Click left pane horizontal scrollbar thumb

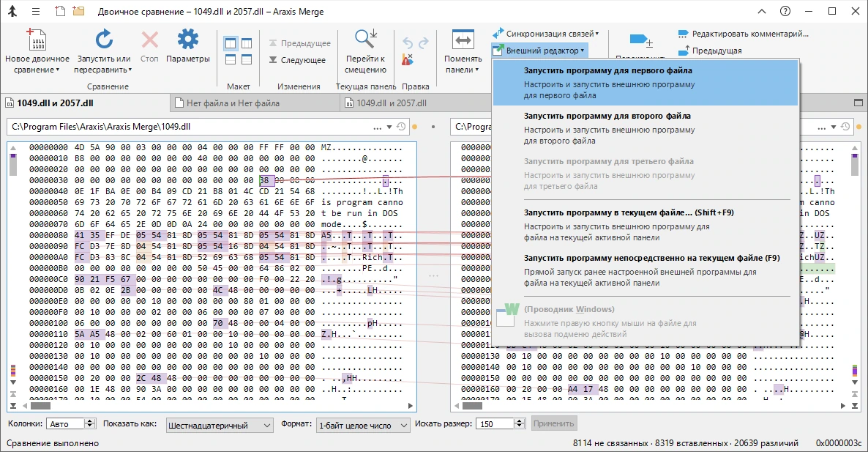[40, 406]
